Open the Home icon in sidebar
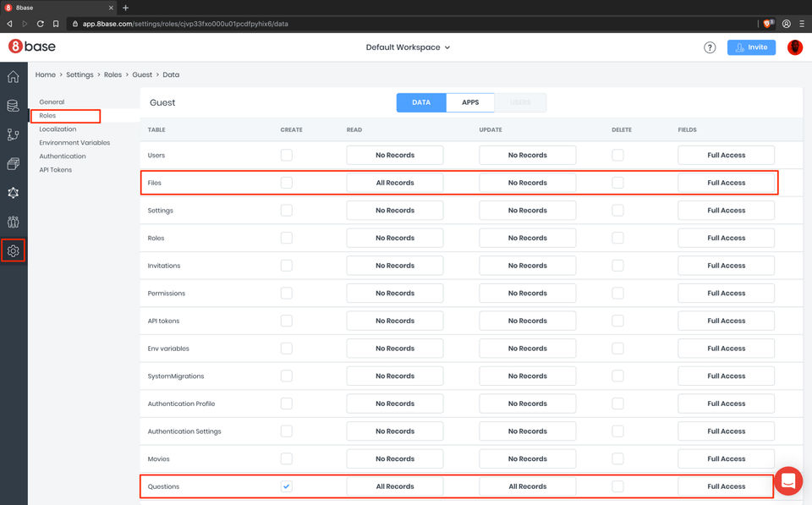The width and height of the screenshot is (812, 505). pos(13,77)
